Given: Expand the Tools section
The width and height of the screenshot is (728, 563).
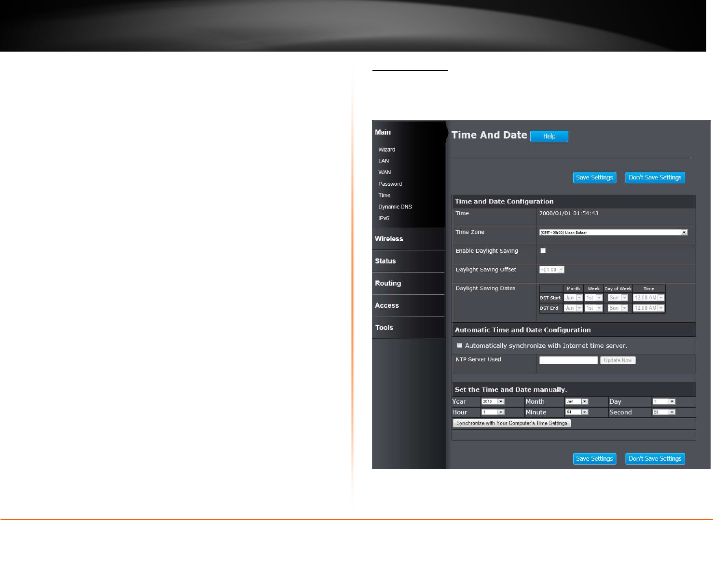Looking at the screenshot, I should [384, 328].
